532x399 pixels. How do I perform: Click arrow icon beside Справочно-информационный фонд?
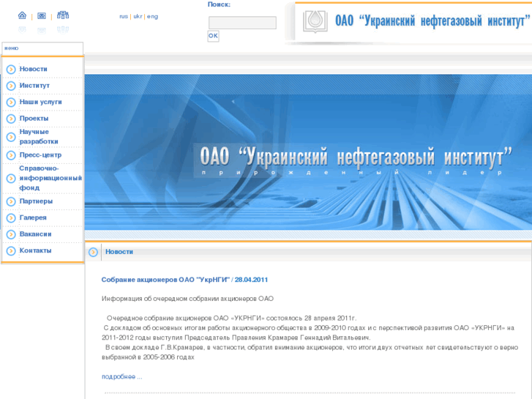pyautogui.click(x=11, y=179)
